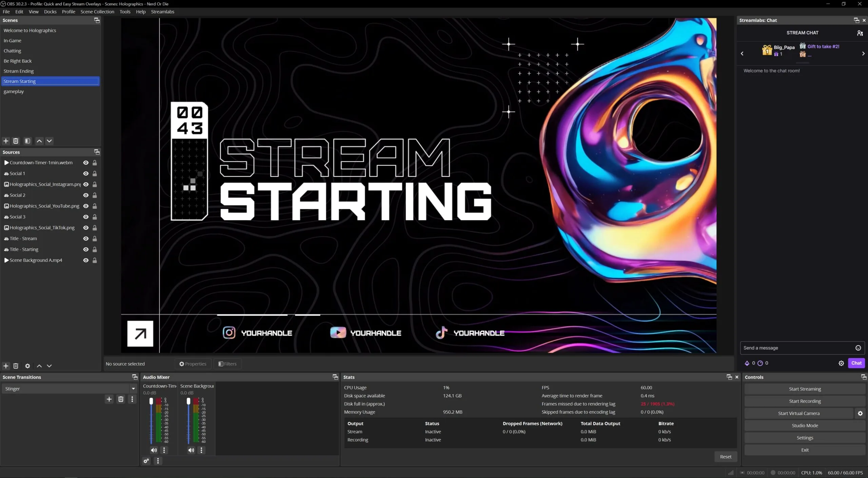The width and height of the screenshot is (868, 478).
Task: Hide Countdown-Timer-1min.webm source
Action: click(86, 163)
